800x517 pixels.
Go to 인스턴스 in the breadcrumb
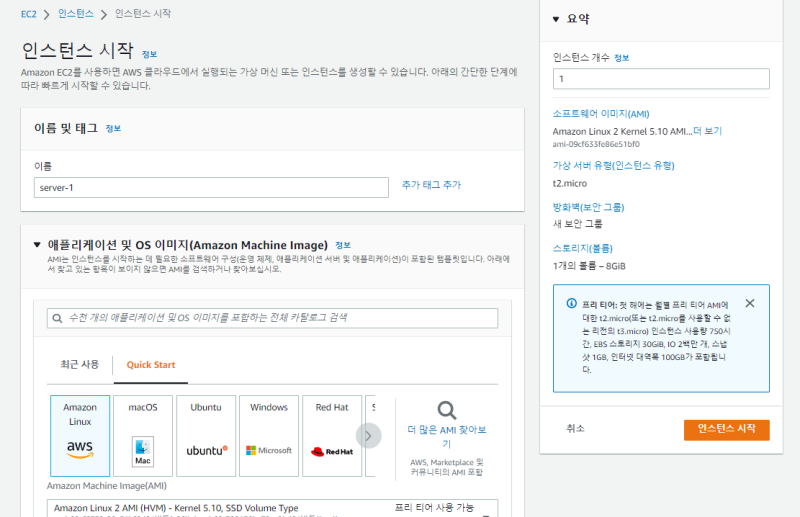point(76,14)
